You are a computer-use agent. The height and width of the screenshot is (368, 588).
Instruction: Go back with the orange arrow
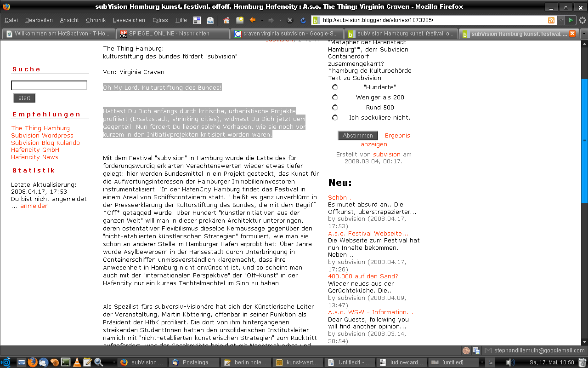click(x=252, y=20)
